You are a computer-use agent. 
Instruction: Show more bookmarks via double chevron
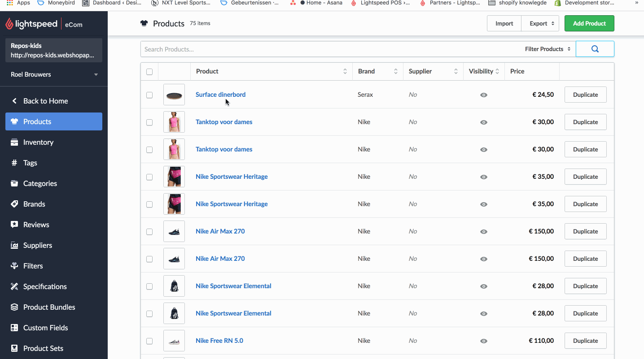(636, 3)
